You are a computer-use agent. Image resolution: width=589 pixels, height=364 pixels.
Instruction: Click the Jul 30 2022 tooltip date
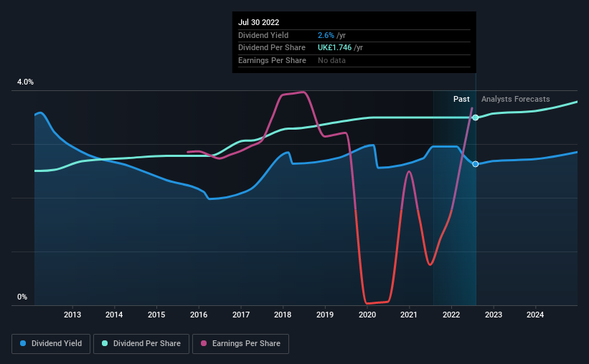tap(258, 22)
